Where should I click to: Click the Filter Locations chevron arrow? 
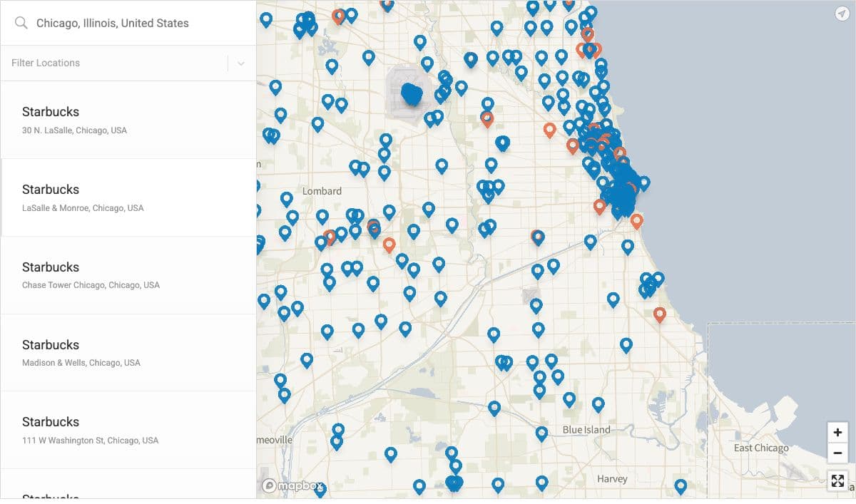coord(241,63)
